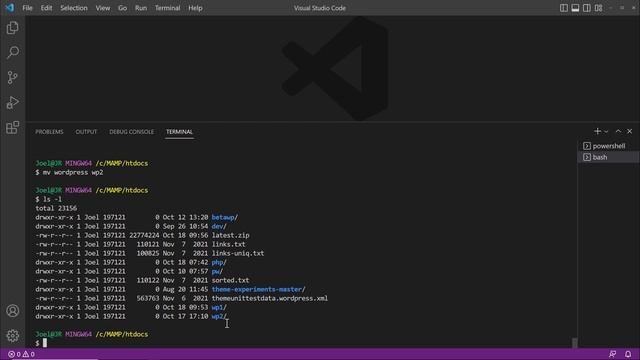Click latest.zip in the listing
640x360 pixels.
click(x=230, y=235)
